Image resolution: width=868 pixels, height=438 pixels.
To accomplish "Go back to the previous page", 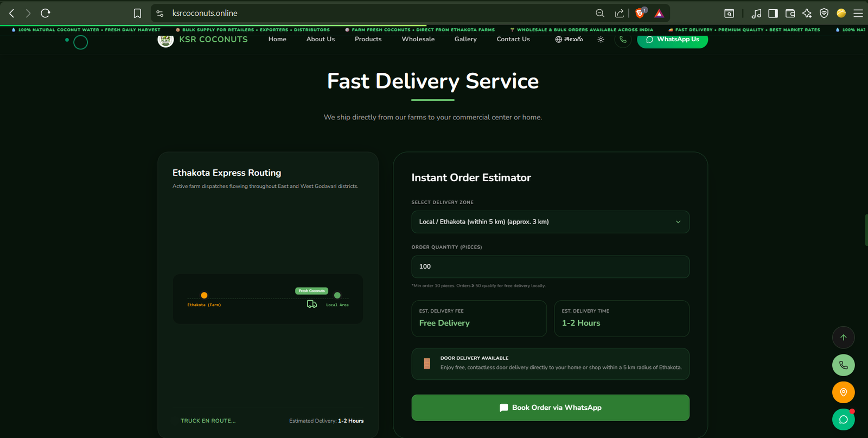I will (12, 13).
